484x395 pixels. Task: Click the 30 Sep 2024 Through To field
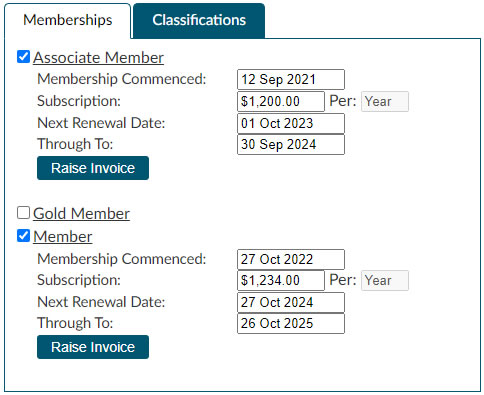tap(291, 144)
